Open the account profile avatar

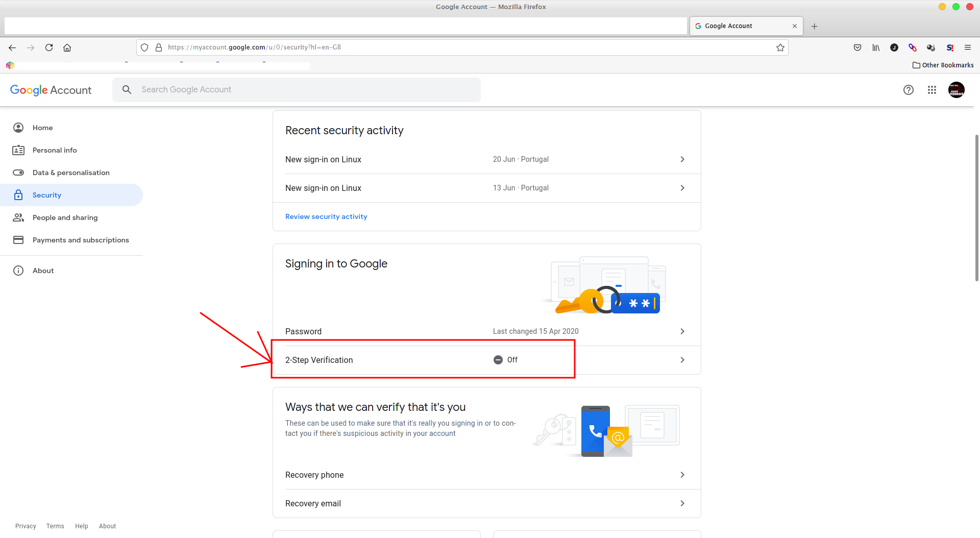(956, 90)
